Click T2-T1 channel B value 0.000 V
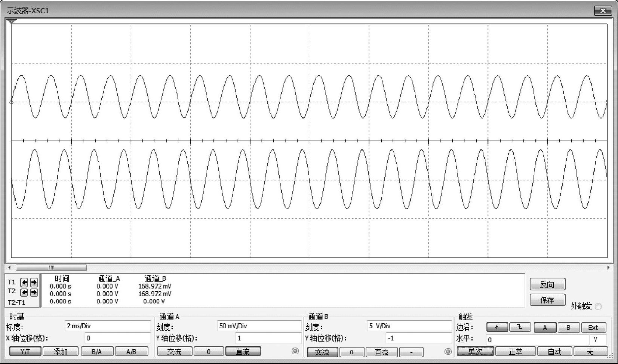618x364 pixels. tap(154, 301)
